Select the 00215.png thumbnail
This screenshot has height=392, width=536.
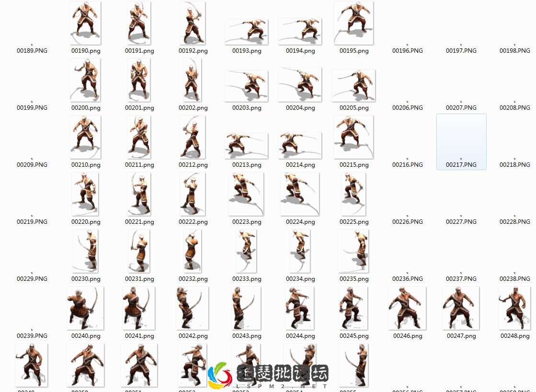(354, 137)
